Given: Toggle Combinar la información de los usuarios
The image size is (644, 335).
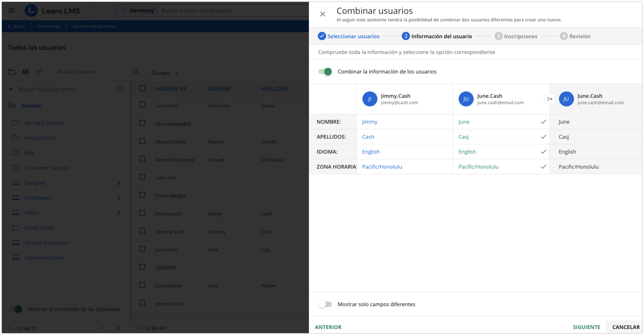Looking at the screenshot, I should tap(325, 72).
